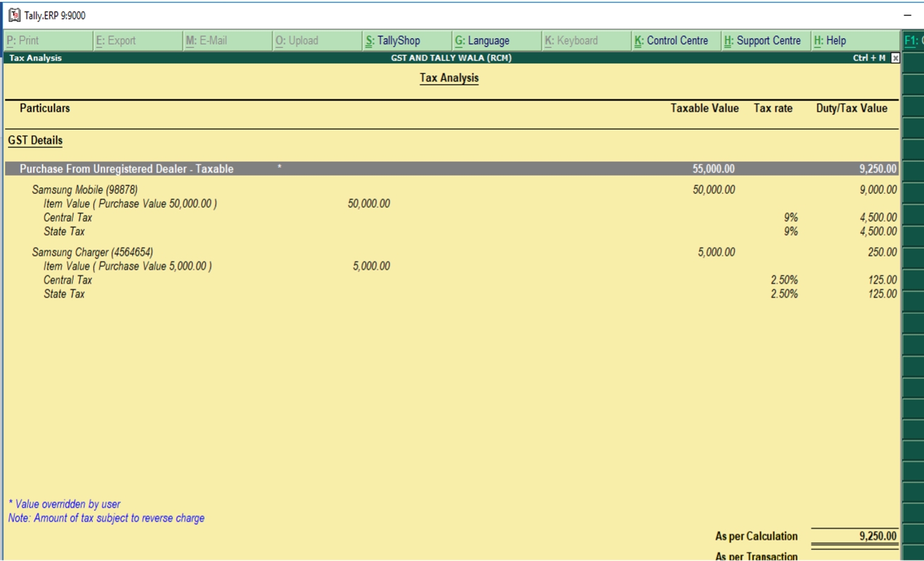The width and height of the screenshot is (924, 561).
Task: Click Central Tax 9% line under Samsung Mobile
Action: 67,217
